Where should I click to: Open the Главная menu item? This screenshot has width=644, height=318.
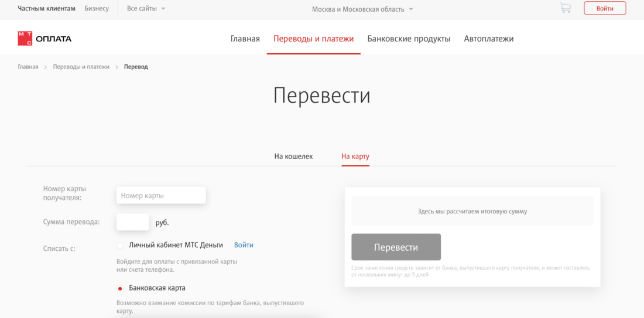245,39
